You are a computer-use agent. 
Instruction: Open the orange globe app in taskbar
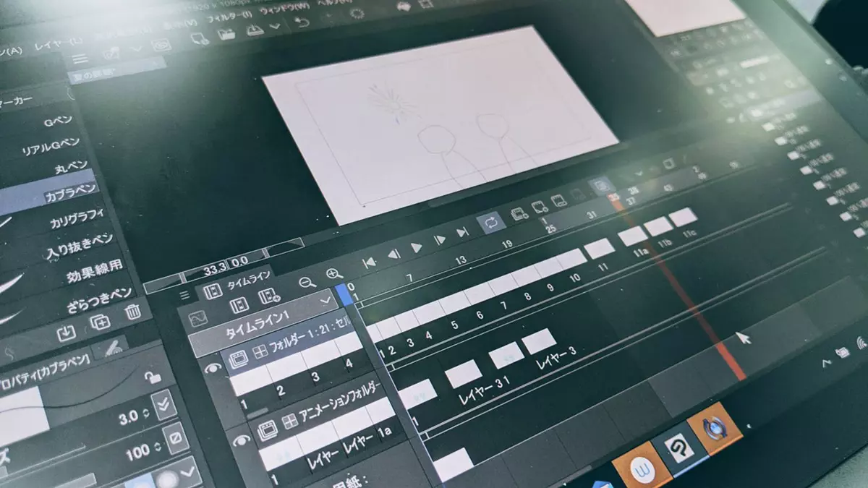click(x=715, y=427)
